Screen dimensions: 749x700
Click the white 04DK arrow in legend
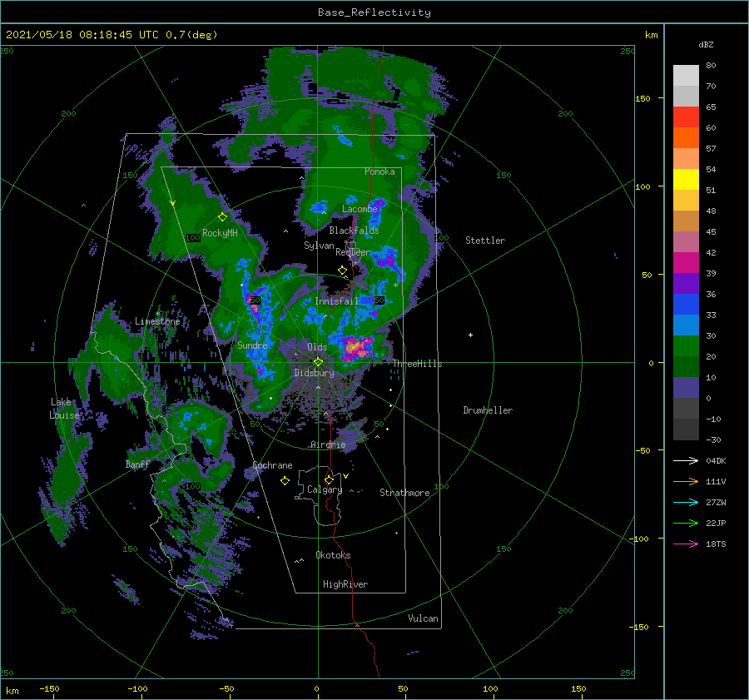point(686,460)
